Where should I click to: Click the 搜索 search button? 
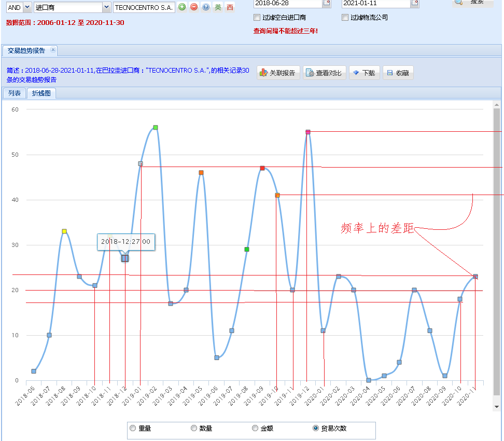(472, 3)
